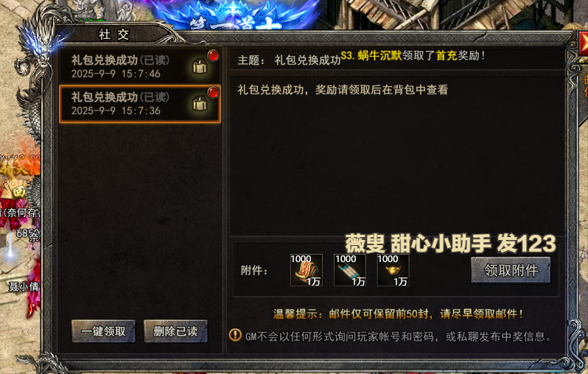Click the 删除已读 button
The width and height of the screenshot is (588, 374).
(175, 331)
